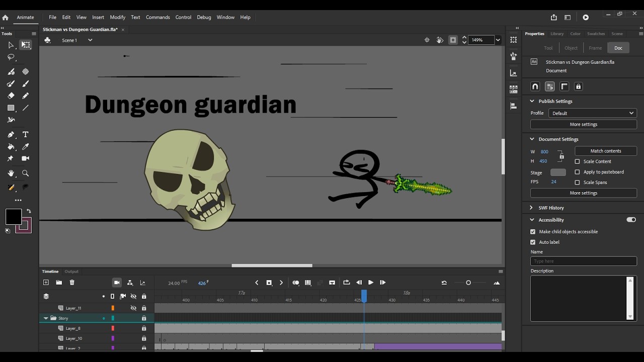The height and width of the screenshot is (362, 644).
Task: Open the Properties panel options menu
Action: point(641,34)
